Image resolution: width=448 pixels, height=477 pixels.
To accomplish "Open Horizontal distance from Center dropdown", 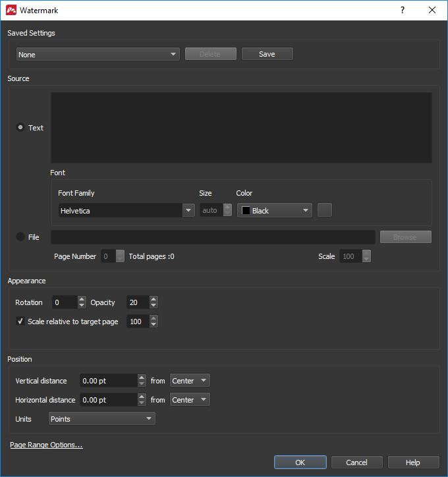I will pos(190,400).
